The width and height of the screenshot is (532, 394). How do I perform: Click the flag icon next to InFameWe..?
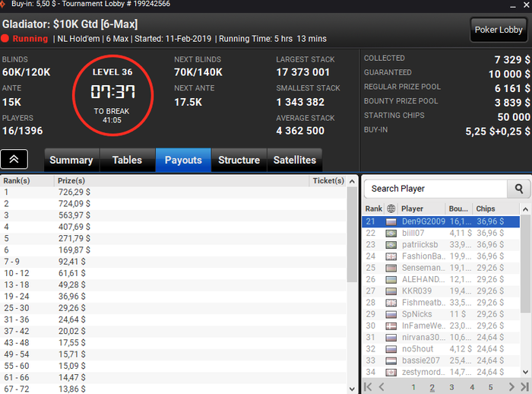pyautogui.click(x=391, y=326)
